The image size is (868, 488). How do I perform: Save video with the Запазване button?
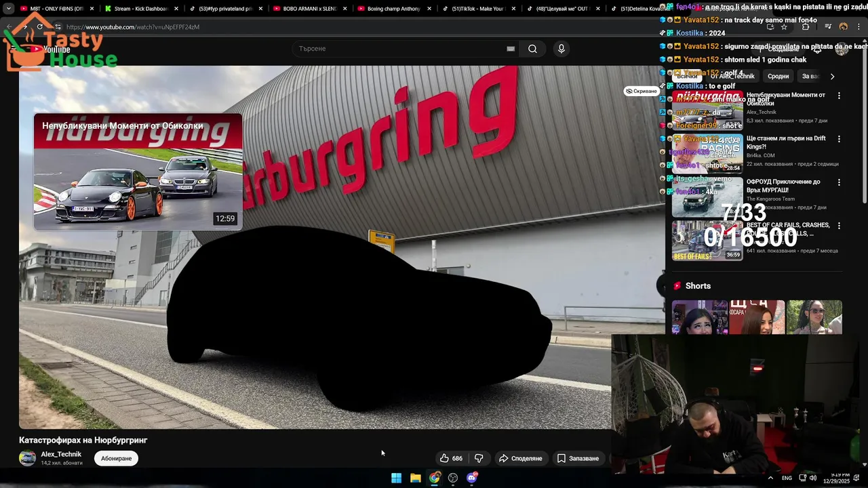(x=578, y=458)
